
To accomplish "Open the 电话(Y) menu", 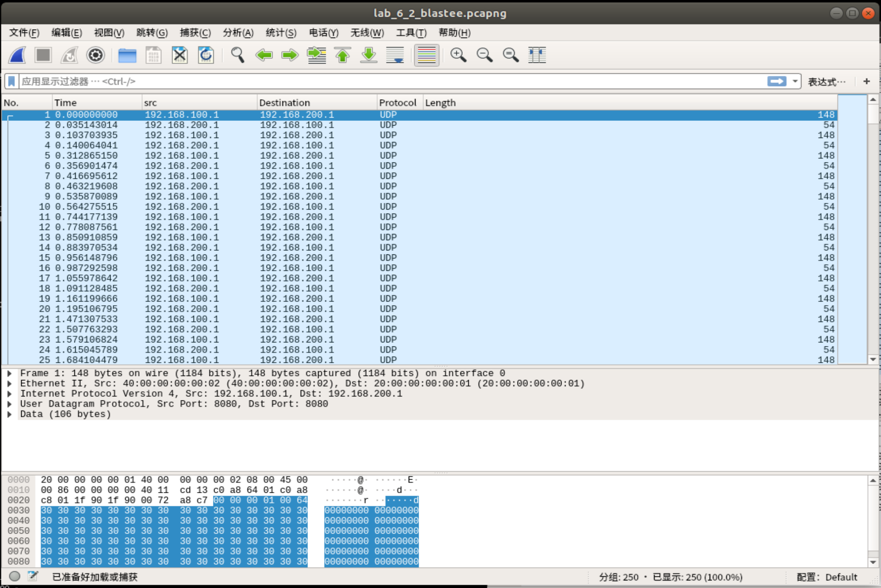I will 323,33.
